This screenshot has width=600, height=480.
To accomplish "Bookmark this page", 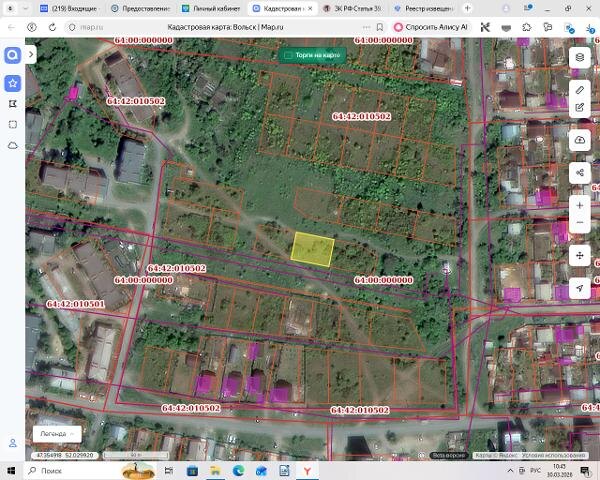I will (380, 27).
